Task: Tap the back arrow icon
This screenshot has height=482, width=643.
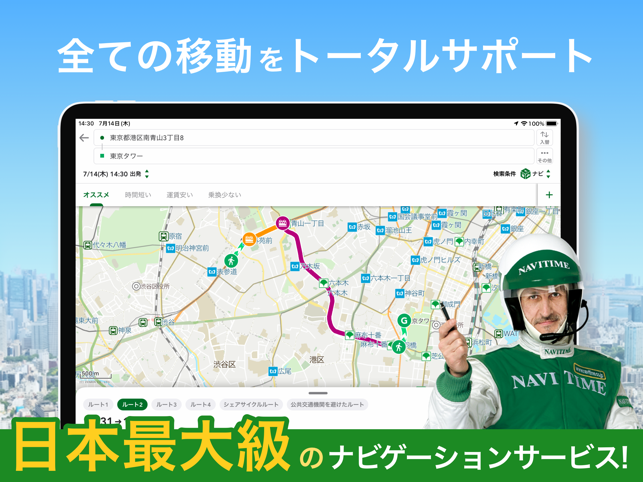Action: (x=84, y=138)
